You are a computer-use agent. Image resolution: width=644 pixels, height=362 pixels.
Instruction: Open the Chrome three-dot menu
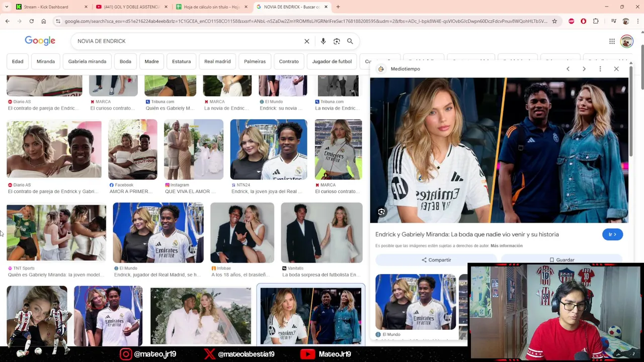click(637, 21)
